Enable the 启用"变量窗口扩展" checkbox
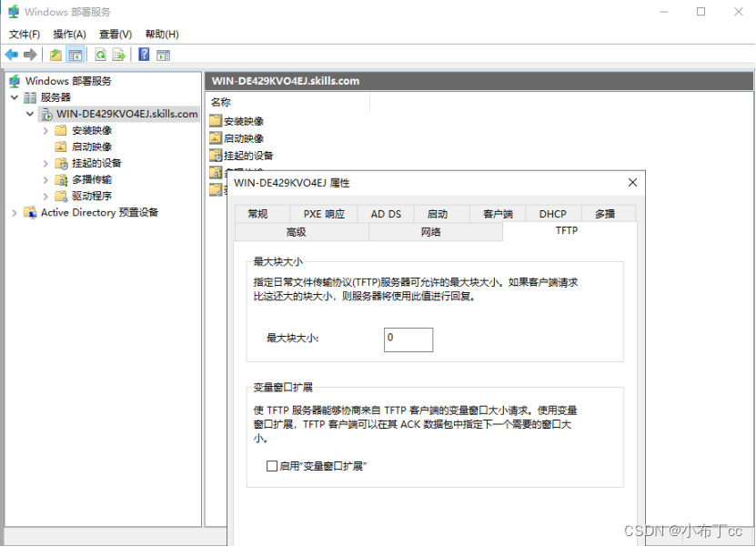The height and width of the screenshot is (547, 756). click(x=272, y=466)
